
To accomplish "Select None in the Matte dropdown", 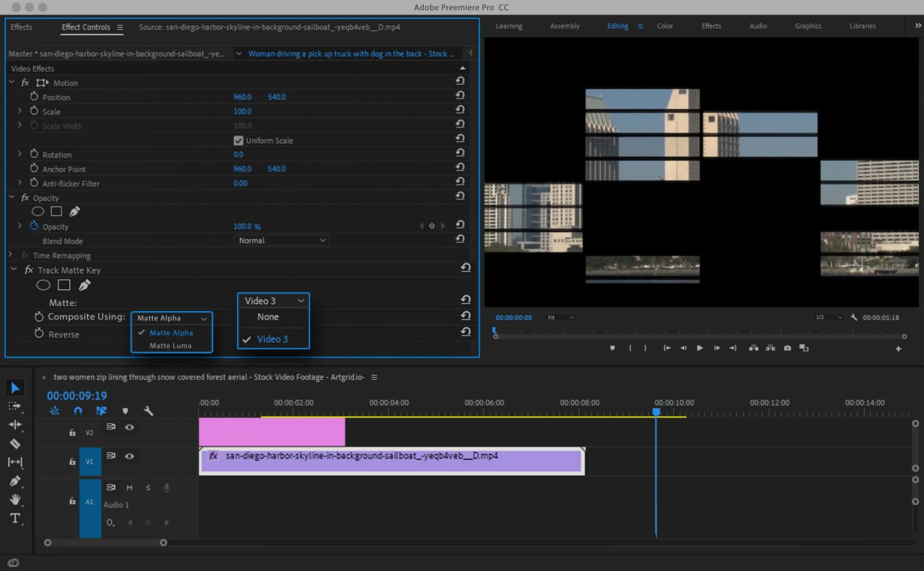I will [268, 317].
